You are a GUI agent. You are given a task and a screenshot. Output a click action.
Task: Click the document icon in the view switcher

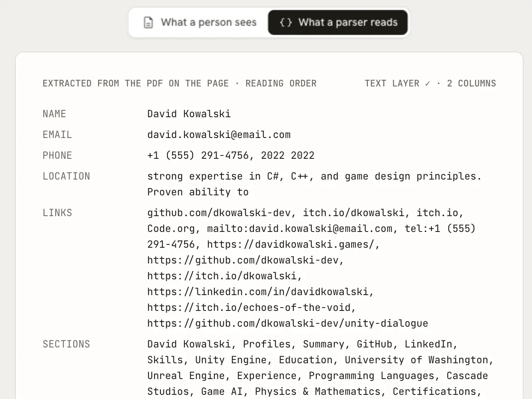click(x=148, y=22)
